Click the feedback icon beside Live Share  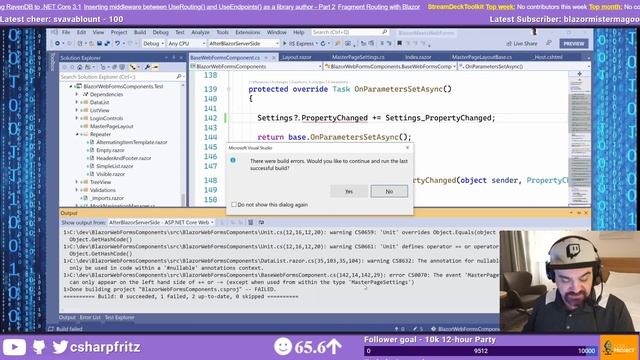click(549, 43)
